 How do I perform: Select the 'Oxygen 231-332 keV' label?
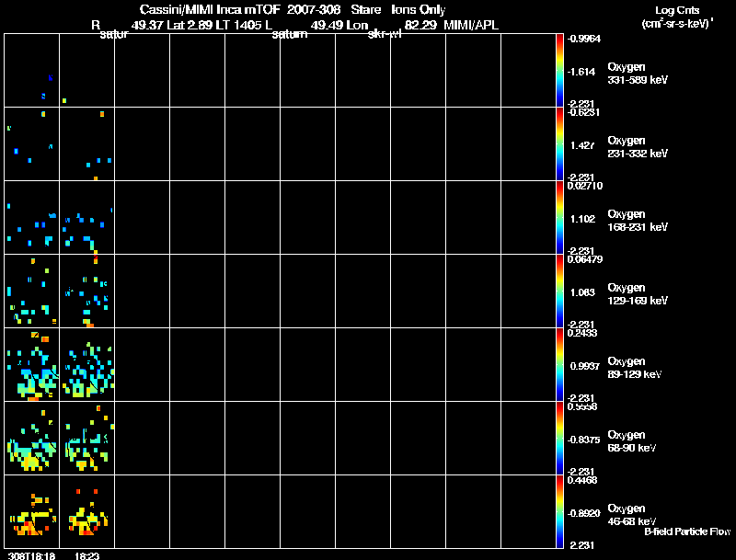[x=638, y=147]
